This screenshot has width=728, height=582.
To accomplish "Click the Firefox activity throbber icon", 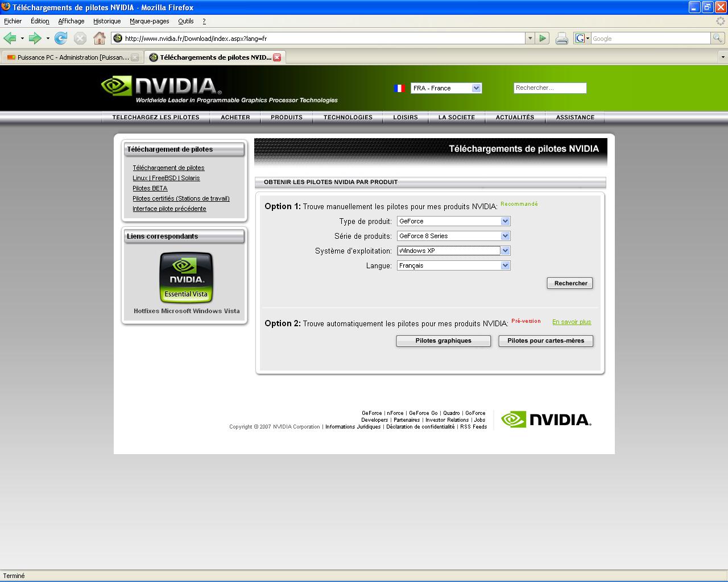I will click(x=721, y=21).
